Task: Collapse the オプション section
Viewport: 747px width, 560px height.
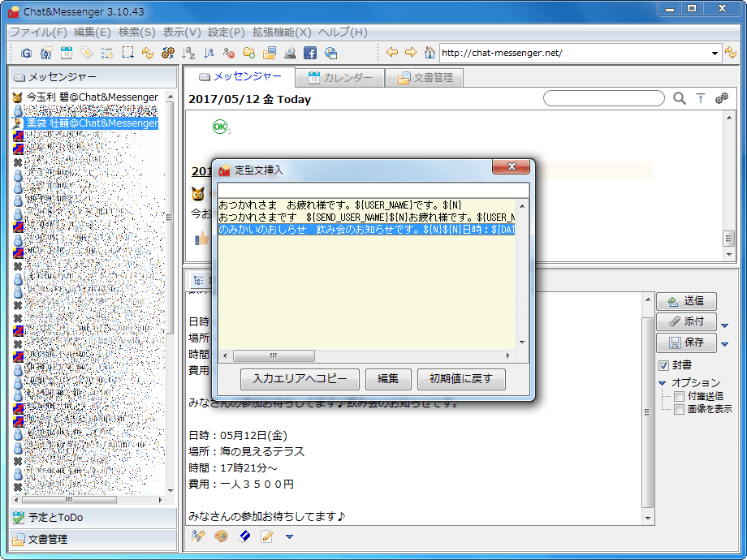Action: [662, 383]
